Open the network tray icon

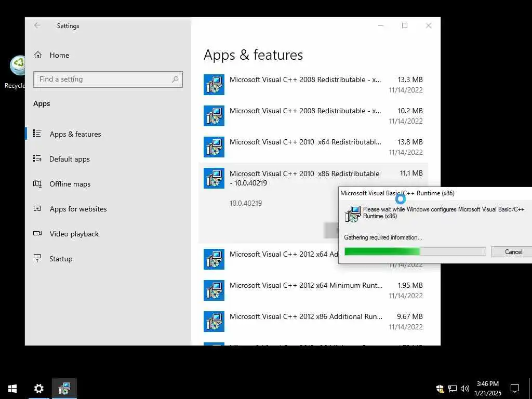tap(453, 389)
